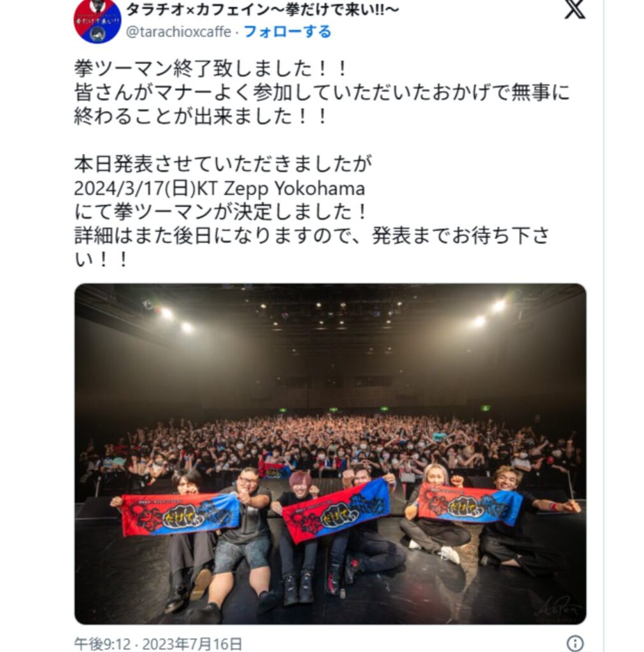Click the top-left stage spotlight in photo
The image size is (644, 652).
166,313
